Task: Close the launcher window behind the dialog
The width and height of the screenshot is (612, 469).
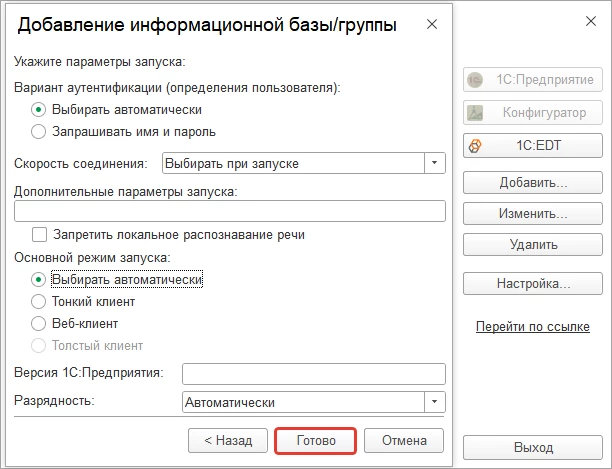Action: coord(591,21)
